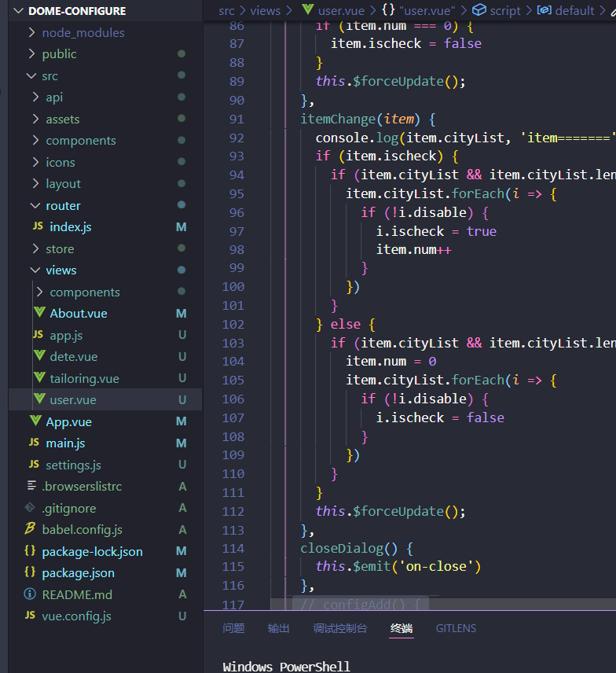This screenshot has height=673, width=616.
Task: Click the git icon of .gitignore
Action: pyautogui.click(x=30, y=508)
